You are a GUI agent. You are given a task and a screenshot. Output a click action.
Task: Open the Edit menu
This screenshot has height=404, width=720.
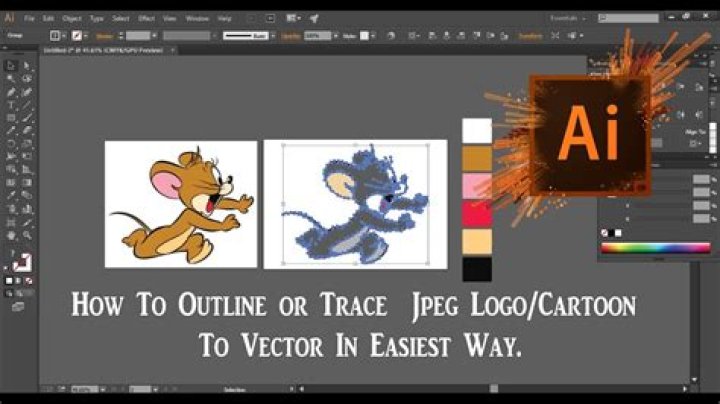click(x=48, y=18)
